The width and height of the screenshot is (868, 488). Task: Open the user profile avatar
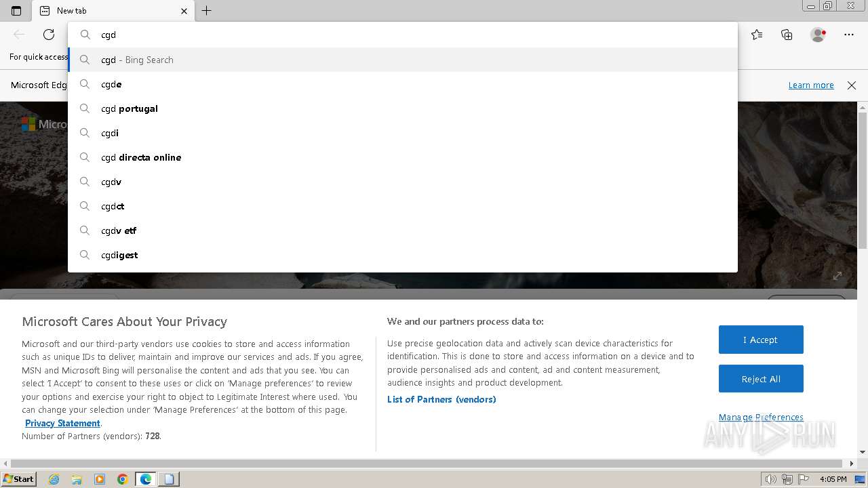pos(818,35)
